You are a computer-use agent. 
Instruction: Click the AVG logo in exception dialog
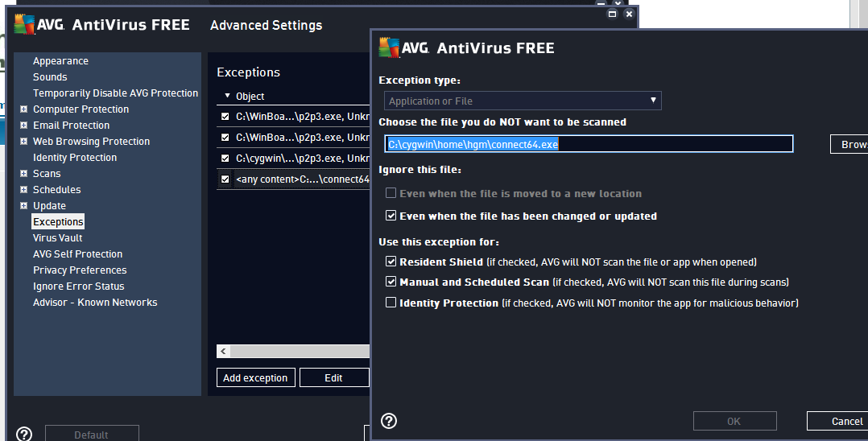point(391,48)
